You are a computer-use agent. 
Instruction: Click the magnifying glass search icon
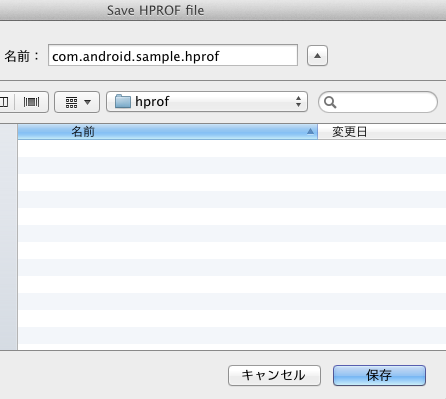[x=330, y=102]
